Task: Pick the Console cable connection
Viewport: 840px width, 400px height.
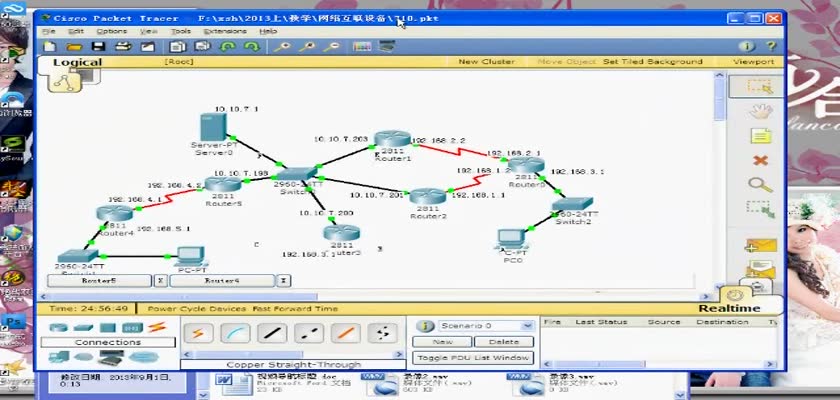Action: [x=235, y=333]
